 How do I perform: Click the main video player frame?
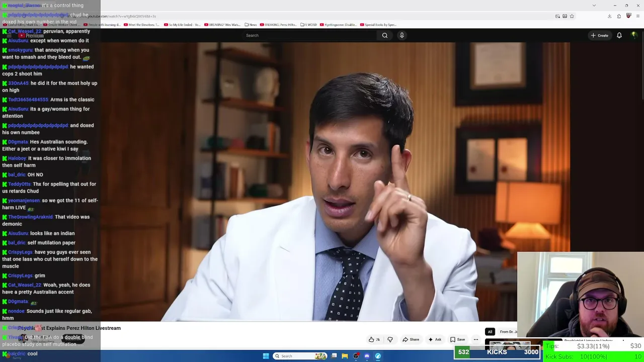click(335, 182)
